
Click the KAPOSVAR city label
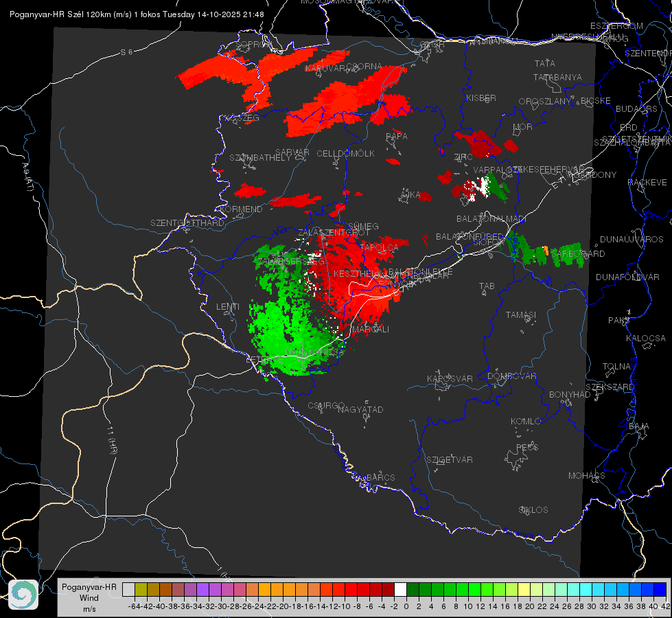(450, 378)
